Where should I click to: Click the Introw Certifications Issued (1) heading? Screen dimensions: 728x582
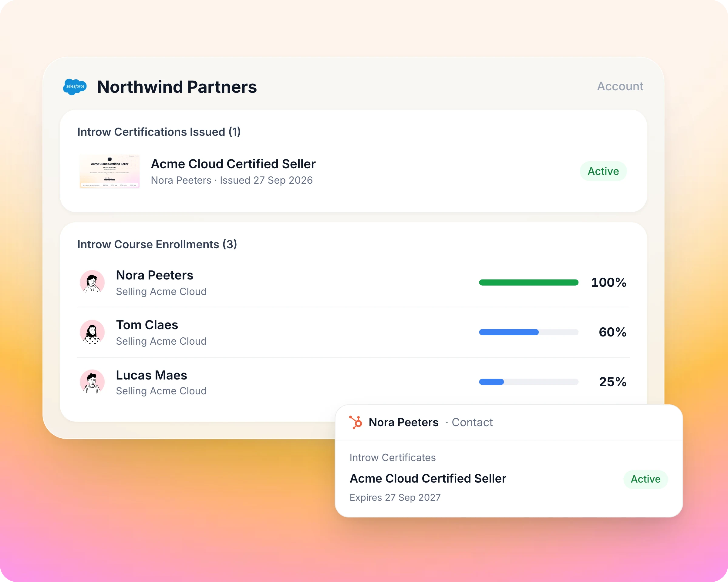click(159, 132)
